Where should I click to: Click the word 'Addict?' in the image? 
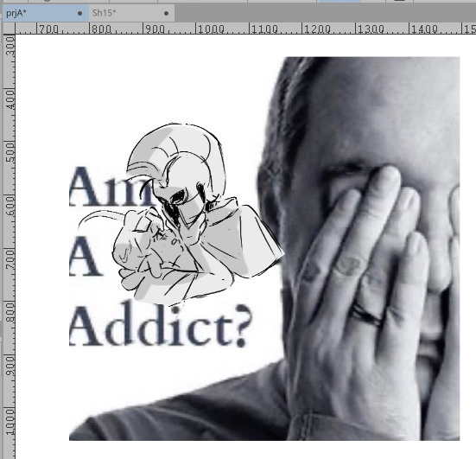point(161,325)
